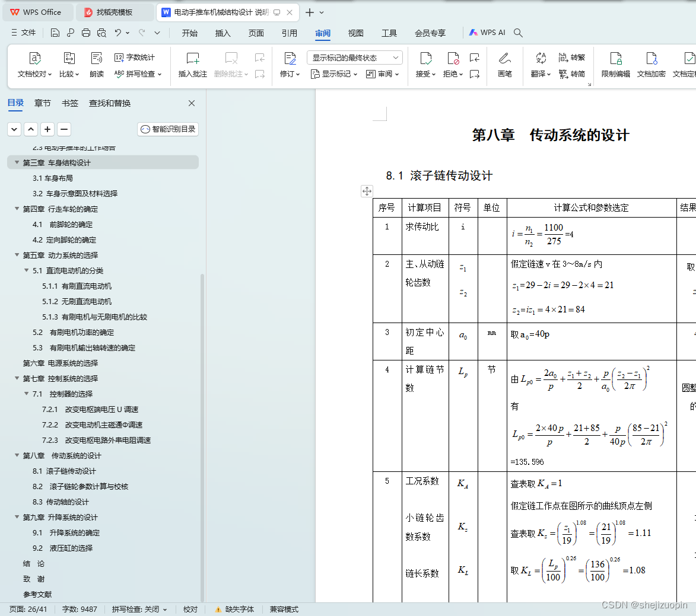Open 字数统计 word count

pyautogui.click(x=135, y=57)
